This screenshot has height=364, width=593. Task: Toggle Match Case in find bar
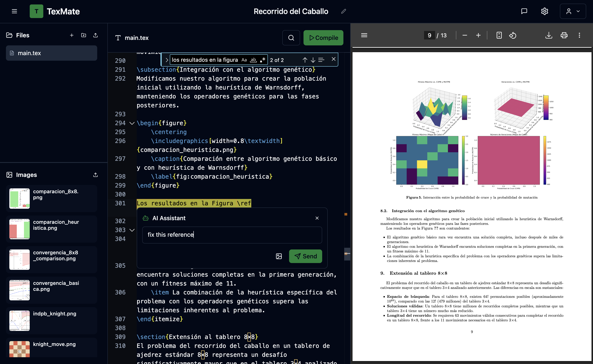click(x=244, y=60)
